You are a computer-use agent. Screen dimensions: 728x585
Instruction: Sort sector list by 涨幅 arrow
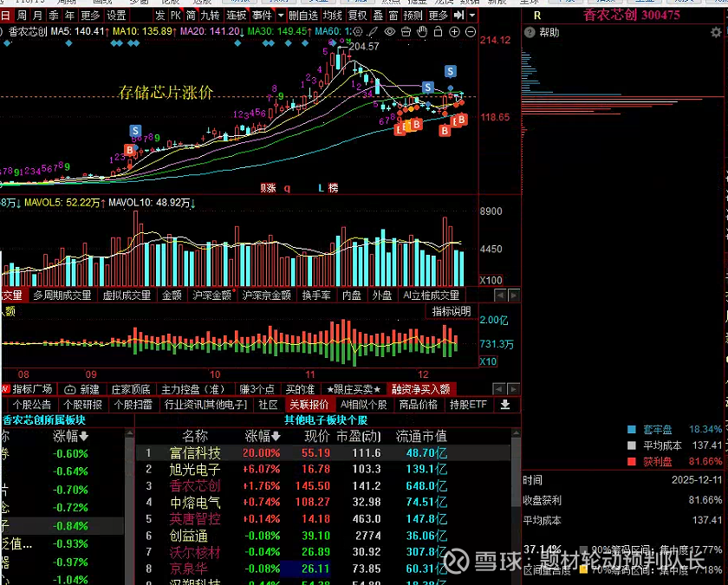[83, 437]
